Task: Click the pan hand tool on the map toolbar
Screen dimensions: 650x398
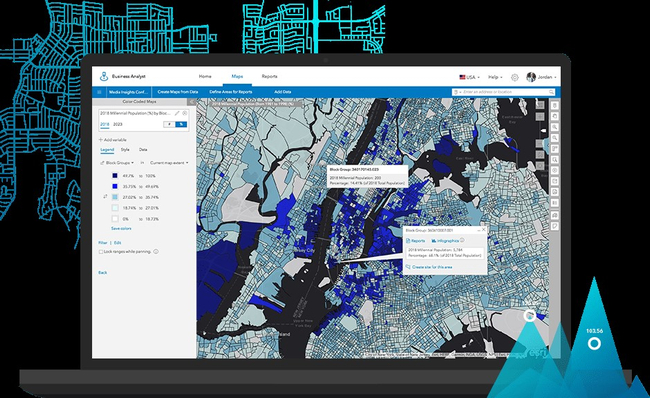Action: [x=555, y=116]
